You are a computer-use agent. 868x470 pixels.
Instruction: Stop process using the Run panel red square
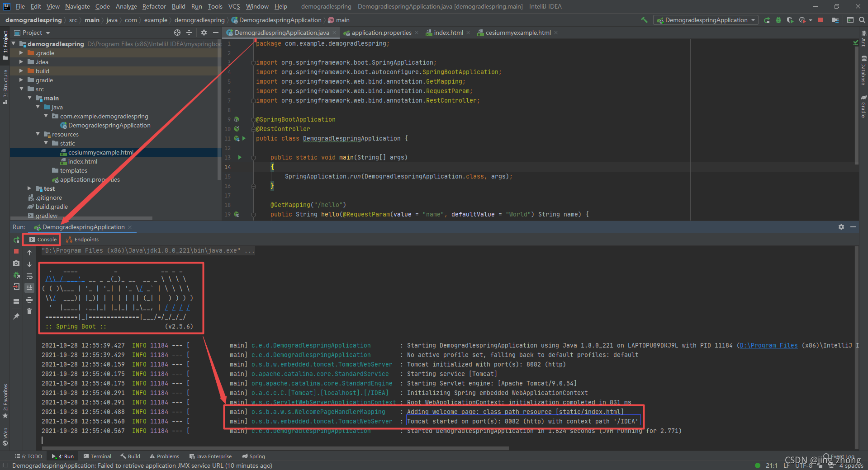(x=16, y=251)
